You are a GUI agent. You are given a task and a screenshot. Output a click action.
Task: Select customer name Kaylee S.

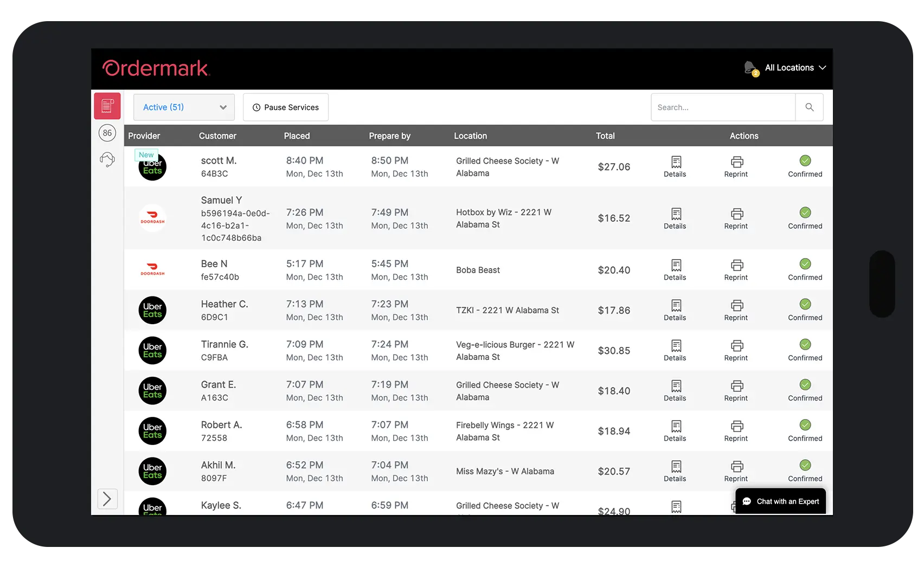(221, 505)
